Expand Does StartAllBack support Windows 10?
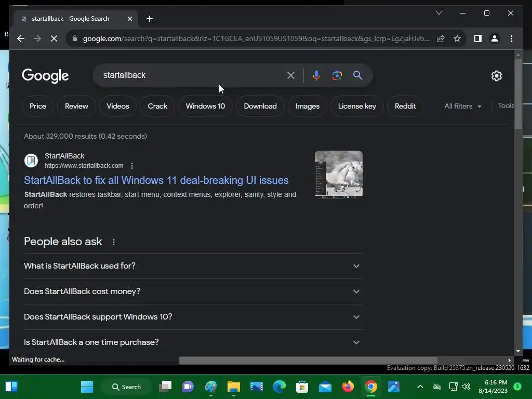Image resolution: width=532 pixels, height=399 pixels. (193, 317)
